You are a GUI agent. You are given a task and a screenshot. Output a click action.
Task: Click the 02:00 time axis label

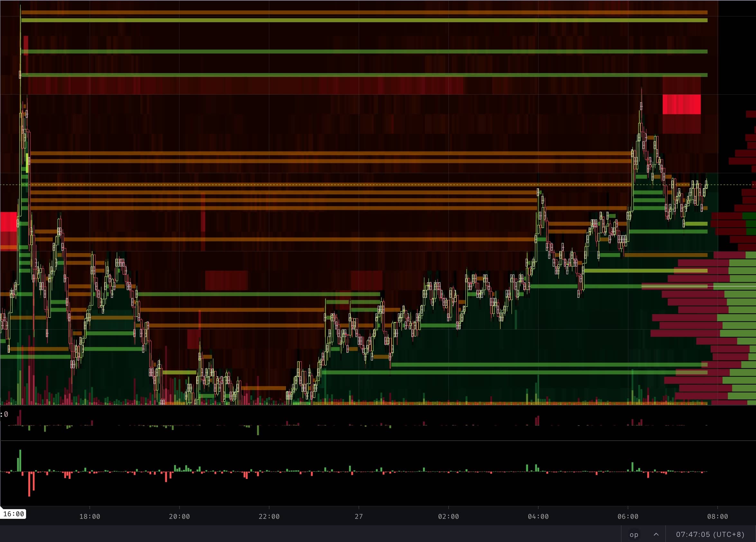448,517
